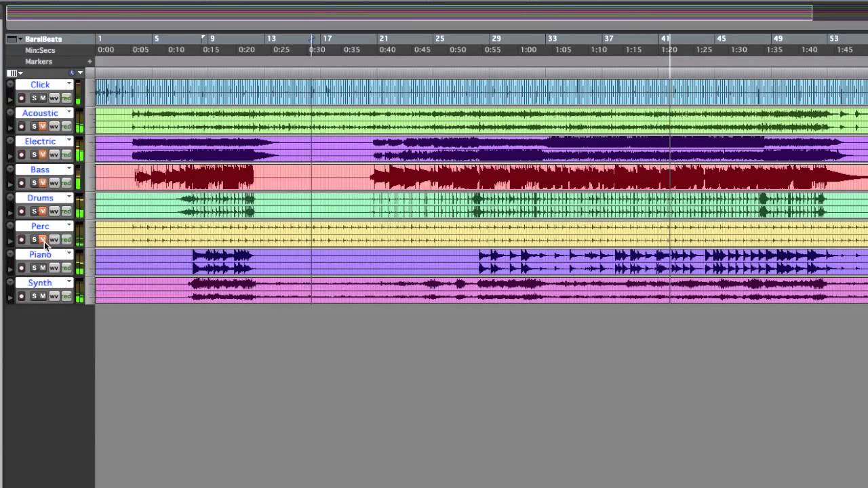Select the Bass track name
Viewport: 868px width, 488px height.
40,169
